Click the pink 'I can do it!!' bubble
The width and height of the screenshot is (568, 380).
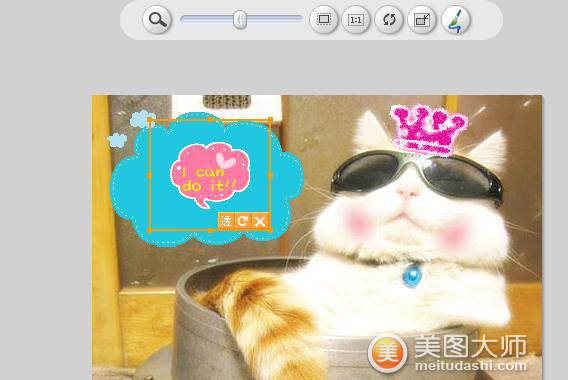[x=210, y=175]
